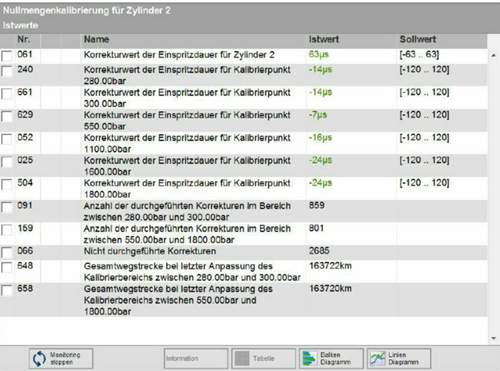The width and height of the screenshot is (500, 371).
Task: Click the Istwert column header
Action: point(324,39)
